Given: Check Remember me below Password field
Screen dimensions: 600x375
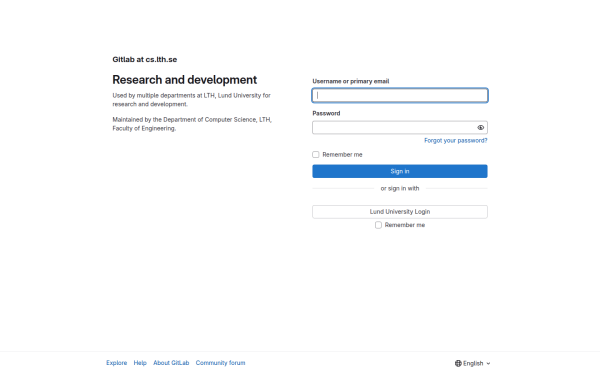Looking at the screenshot, I should [316, 155].
